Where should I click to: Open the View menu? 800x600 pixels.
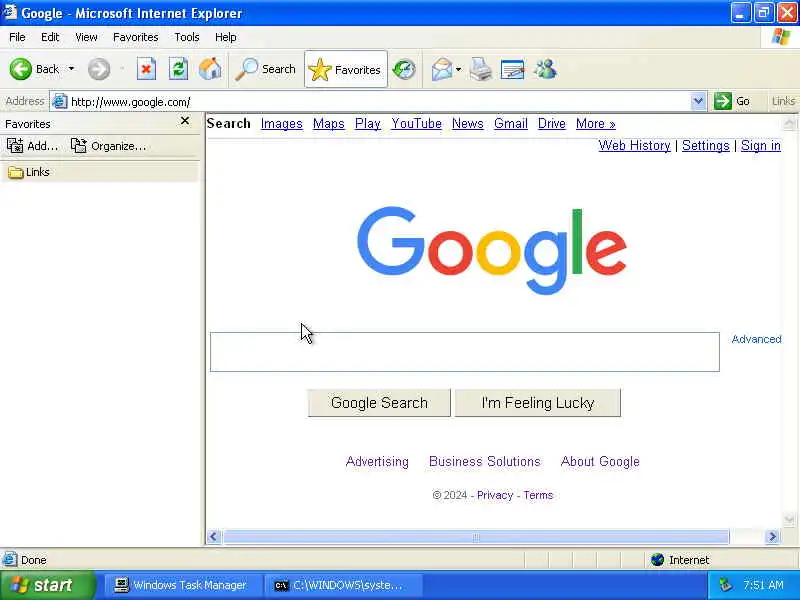tap(86, 37)
